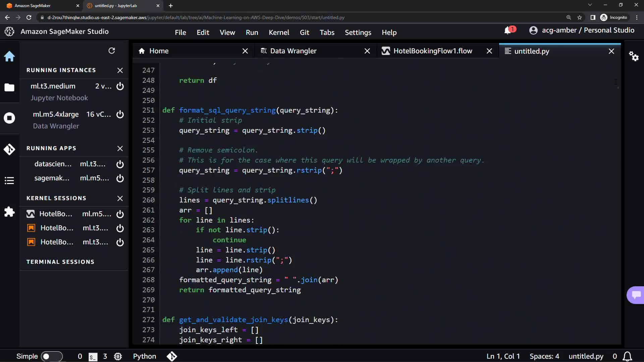Open Spaces: 4 indentation selector
Screen dimensions: 644x362
[544, 356]
